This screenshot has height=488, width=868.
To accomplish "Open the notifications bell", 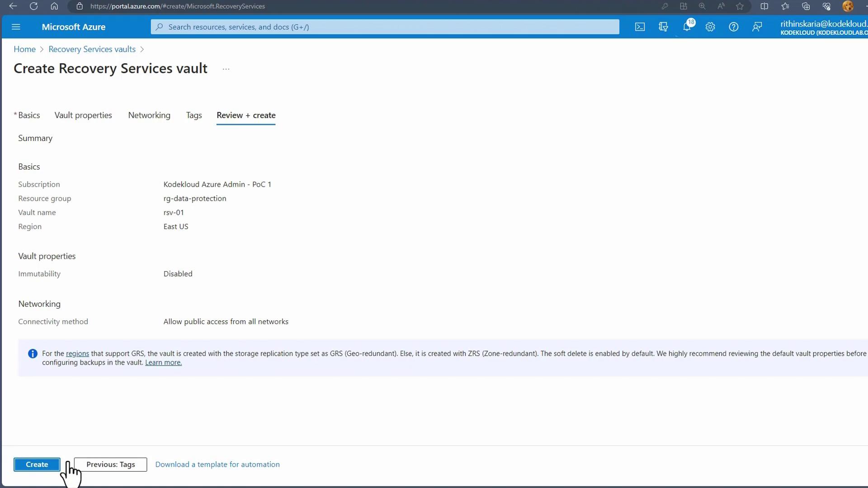I will [687, 27].
